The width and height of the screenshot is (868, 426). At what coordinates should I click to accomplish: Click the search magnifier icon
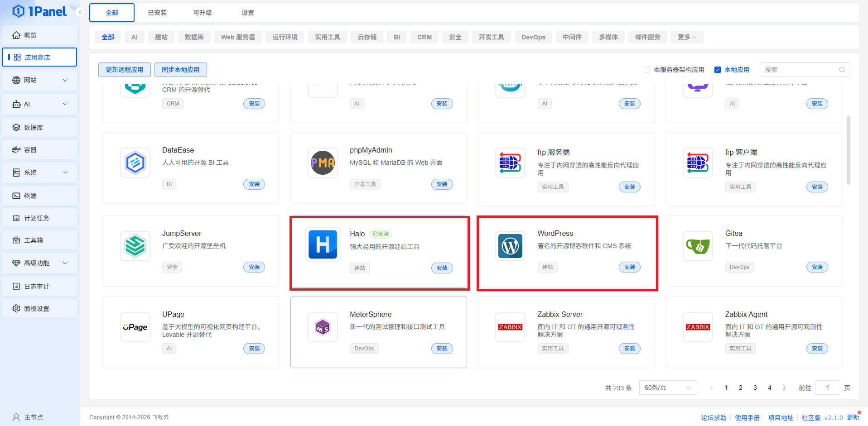[x=842, y=70]
